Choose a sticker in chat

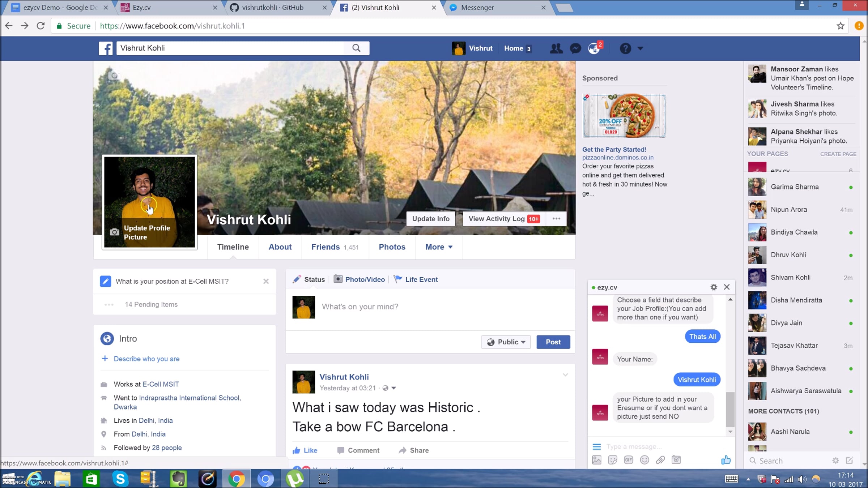click(x=613, y=460)
